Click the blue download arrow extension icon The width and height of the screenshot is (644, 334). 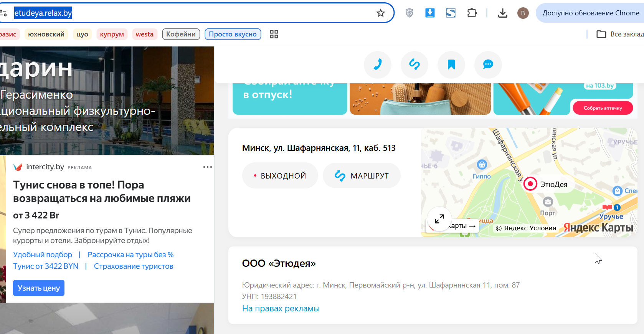(430, 13)
